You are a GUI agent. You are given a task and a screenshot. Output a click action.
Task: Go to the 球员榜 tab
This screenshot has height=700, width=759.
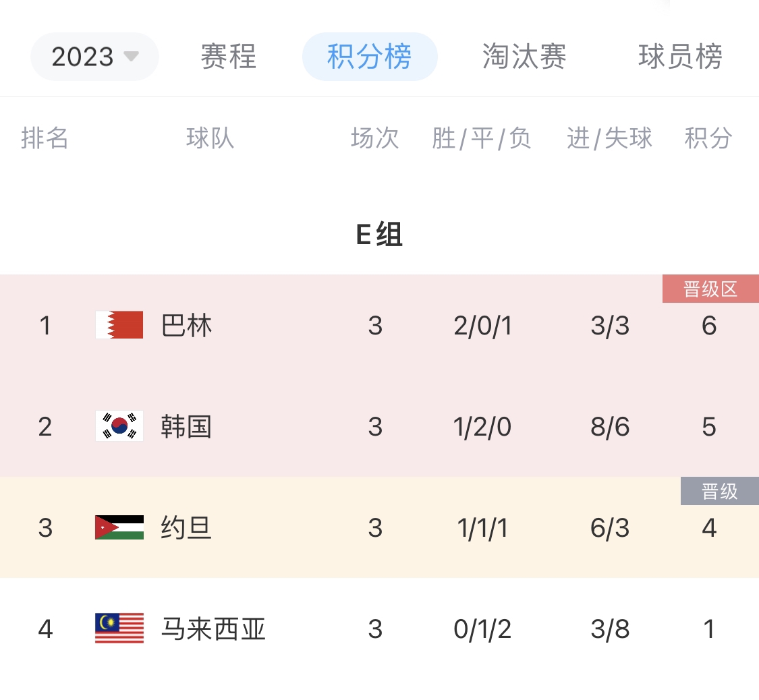click(x=680, y=57)
